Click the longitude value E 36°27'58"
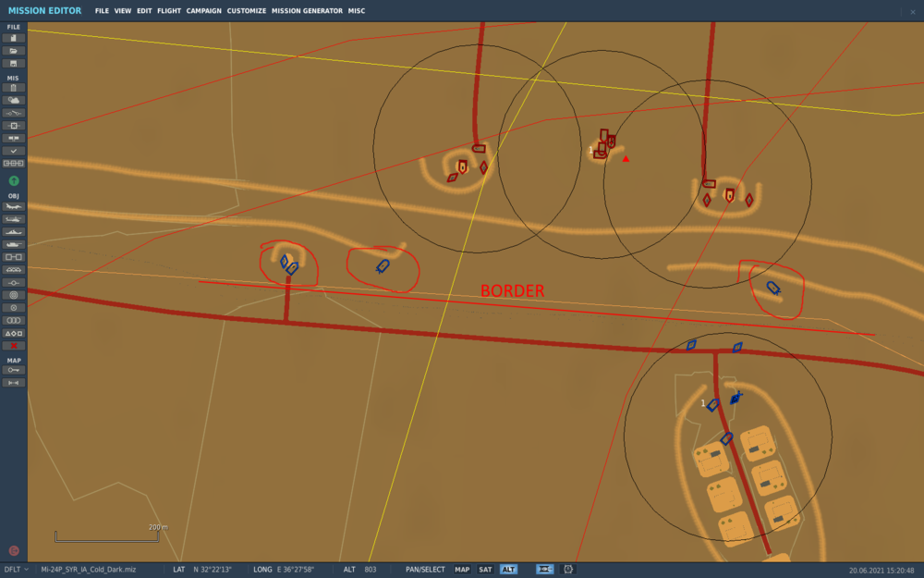 [x=296, y=569]
